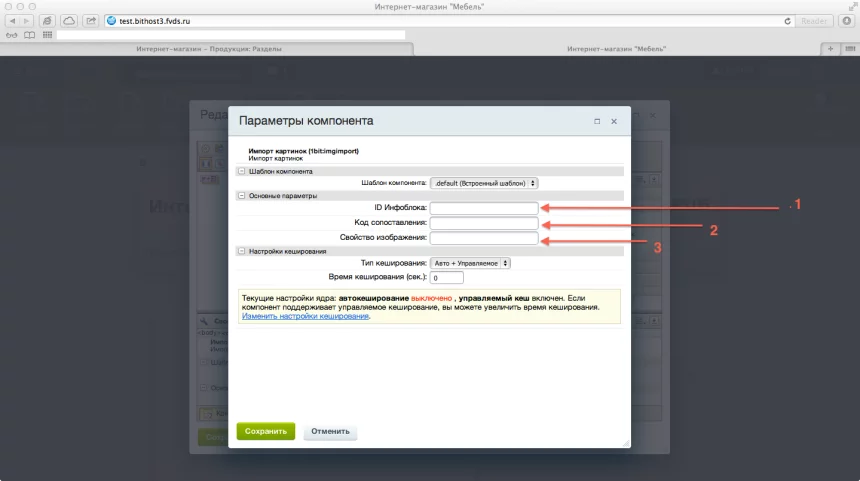
Task: Collapse the Шаблон компонента section
Action: 241,171
